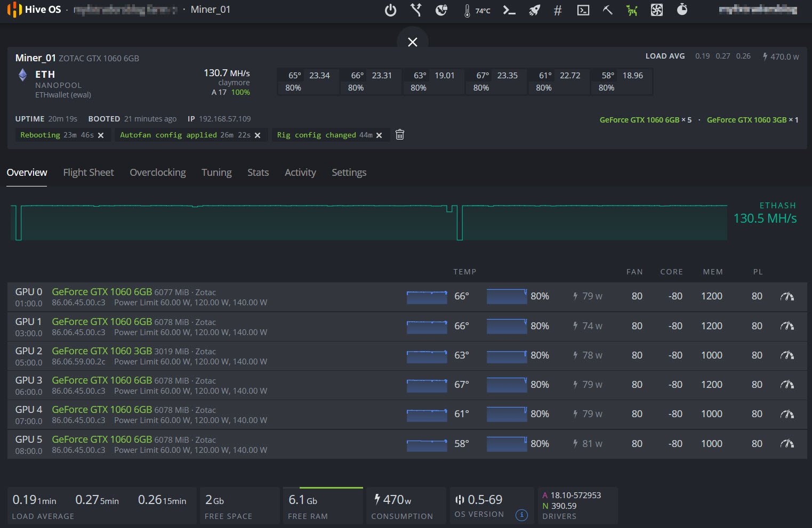This screenshot has width=812, height=528.
Task: Dismiss the Rig config changed tag
Action: (x=379, y=135)
